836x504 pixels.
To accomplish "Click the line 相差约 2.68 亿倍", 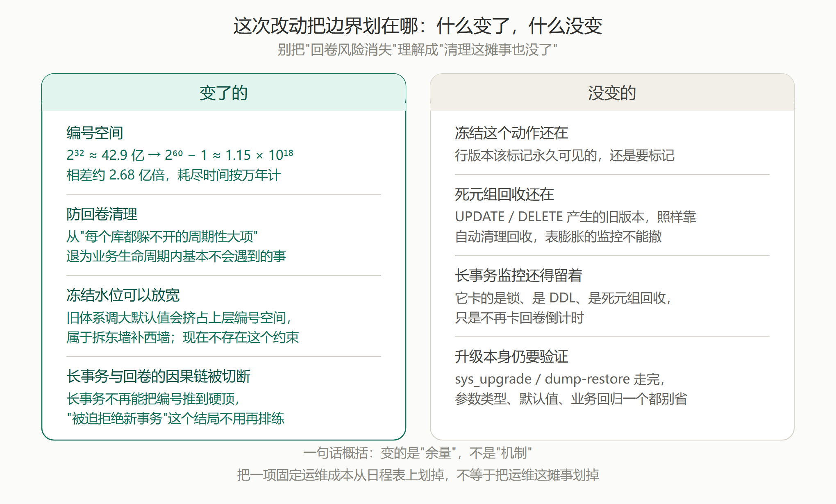I will (x=173, y=175).
